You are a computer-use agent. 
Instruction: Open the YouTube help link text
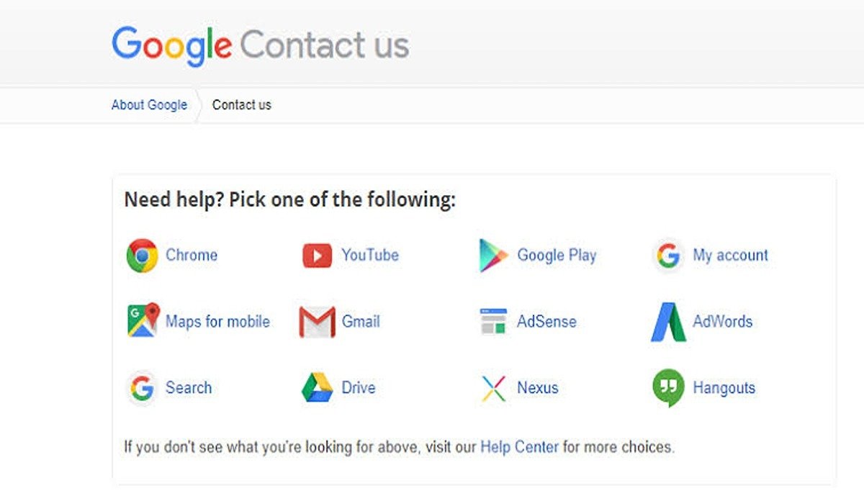370,255
